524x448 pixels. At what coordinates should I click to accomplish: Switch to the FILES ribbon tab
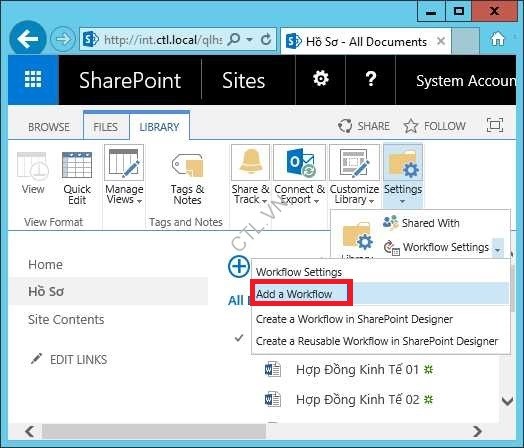106,127
